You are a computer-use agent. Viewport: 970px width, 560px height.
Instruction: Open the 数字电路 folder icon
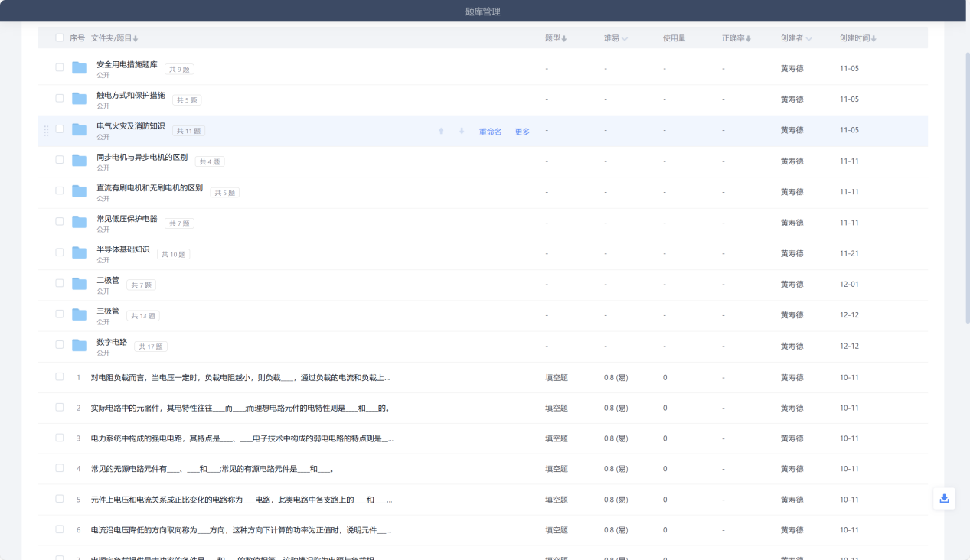click(79, 346)
